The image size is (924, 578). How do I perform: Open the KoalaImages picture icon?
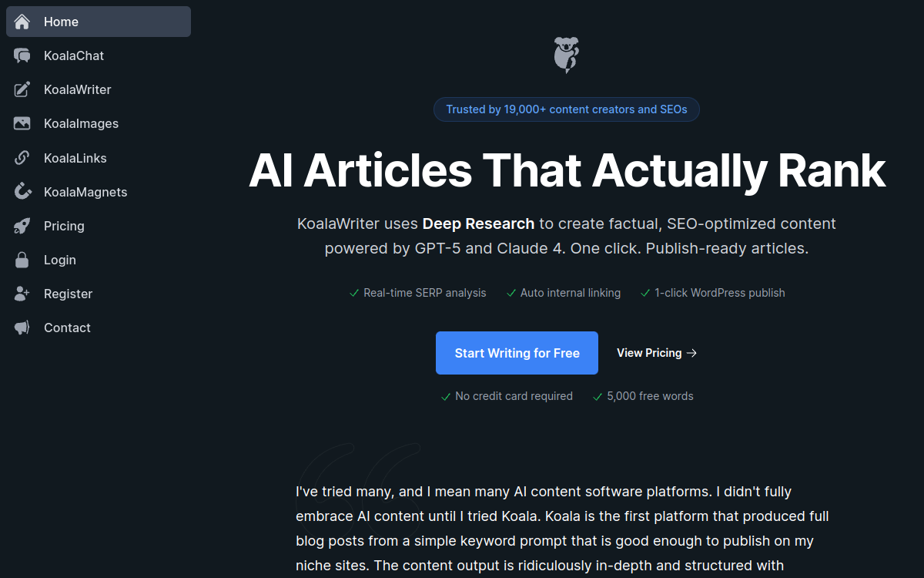coord(22,123)
